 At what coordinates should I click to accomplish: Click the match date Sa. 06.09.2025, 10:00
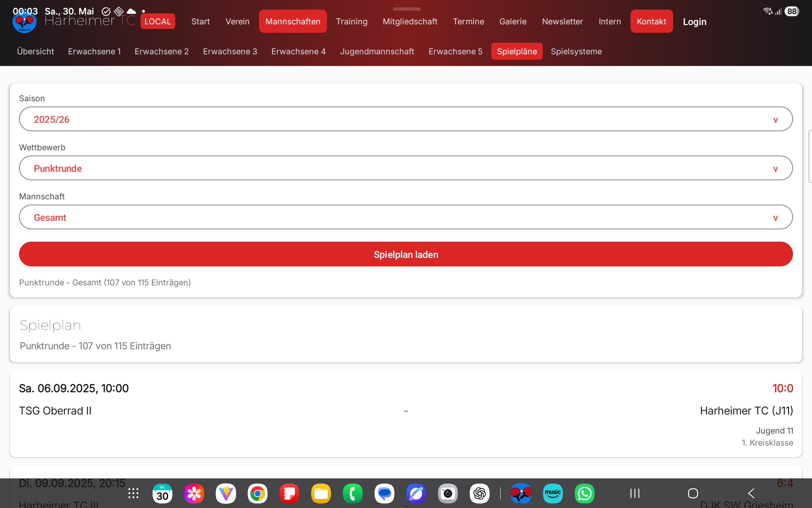(x=74, y=388)
